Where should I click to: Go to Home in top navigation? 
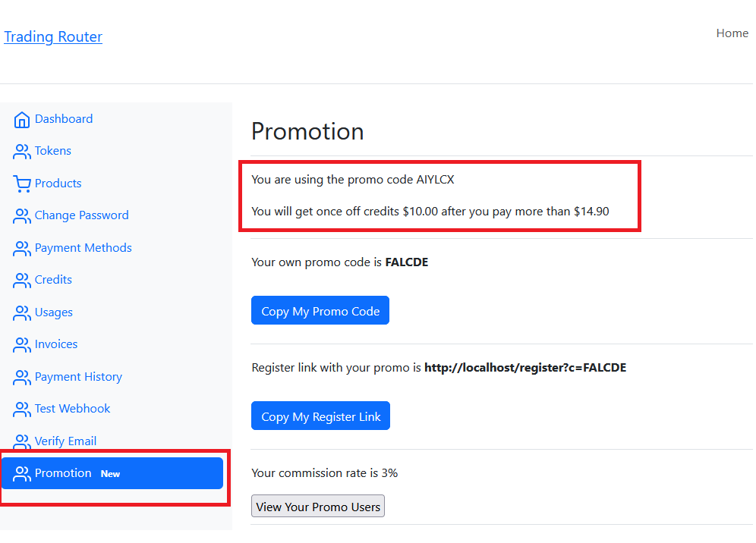732,33
